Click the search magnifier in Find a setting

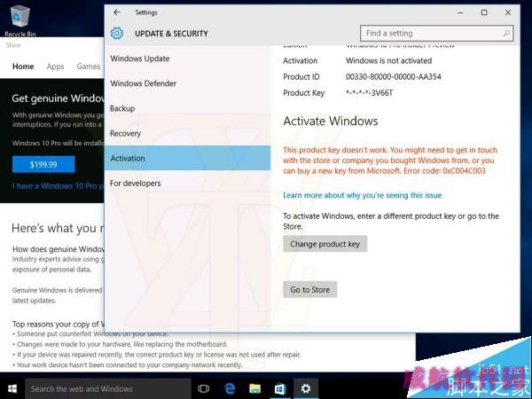(x=506, y=34)
